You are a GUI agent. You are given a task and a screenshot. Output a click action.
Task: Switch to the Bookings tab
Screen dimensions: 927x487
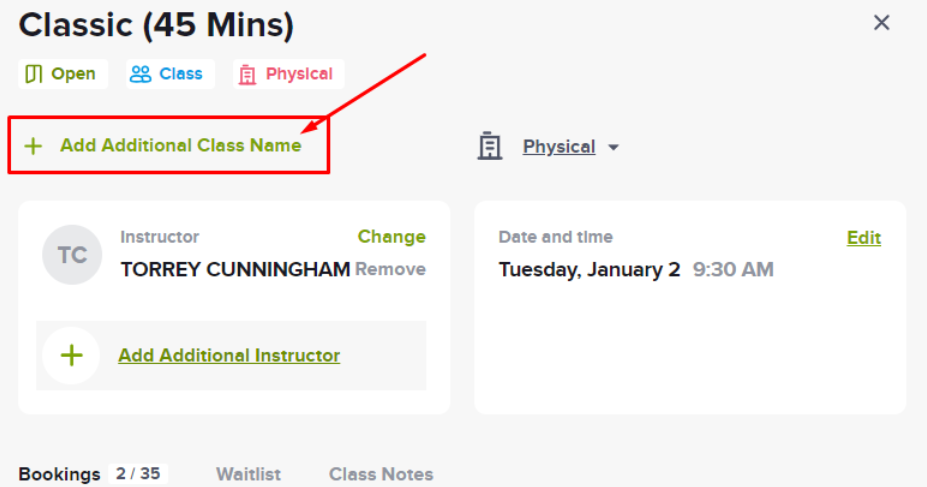[x=59, y=474]
